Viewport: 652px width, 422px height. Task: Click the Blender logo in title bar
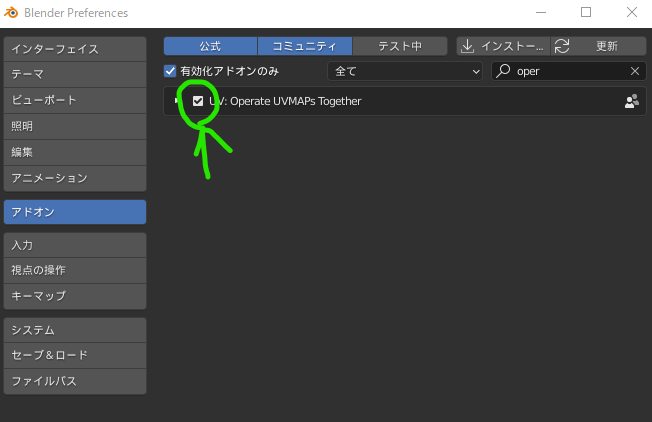coord(11,12)
